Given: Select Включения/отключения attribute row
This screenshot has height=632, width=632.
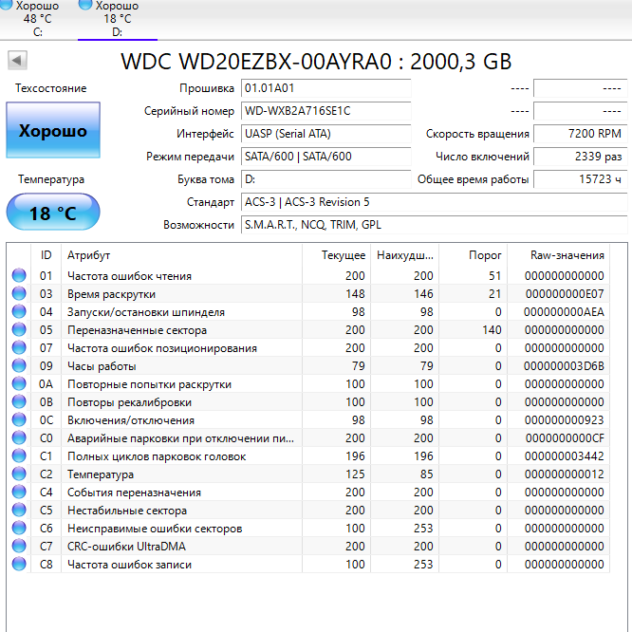Looking at the screenshot, I should [x=308, y=420].
